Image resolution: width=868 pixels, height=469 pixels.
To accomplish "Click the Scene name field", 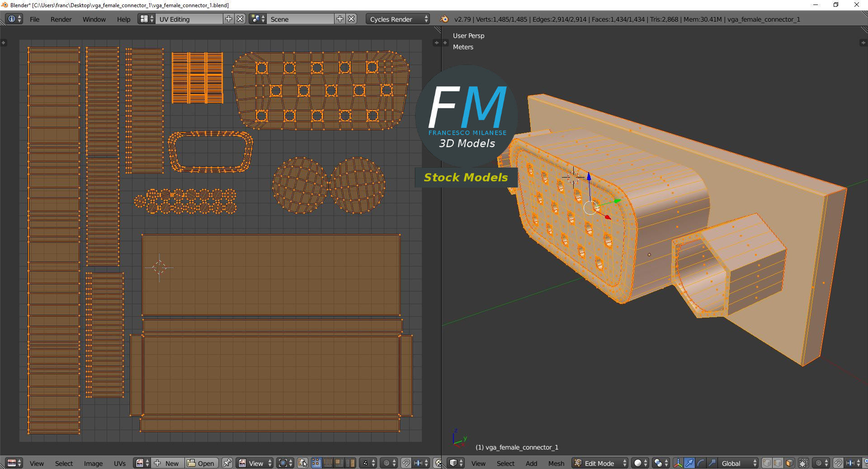I will coord(301,19).
